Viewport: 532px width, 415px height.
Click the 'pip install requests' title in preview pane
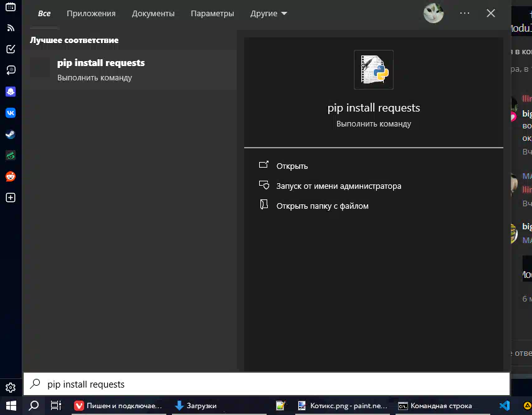pyautogui.click(x=374, y=108)
